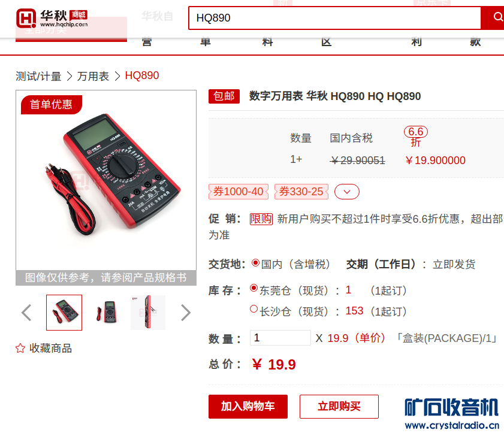
Task: Click the quantity input field
Action: click(x=280, y=338)
